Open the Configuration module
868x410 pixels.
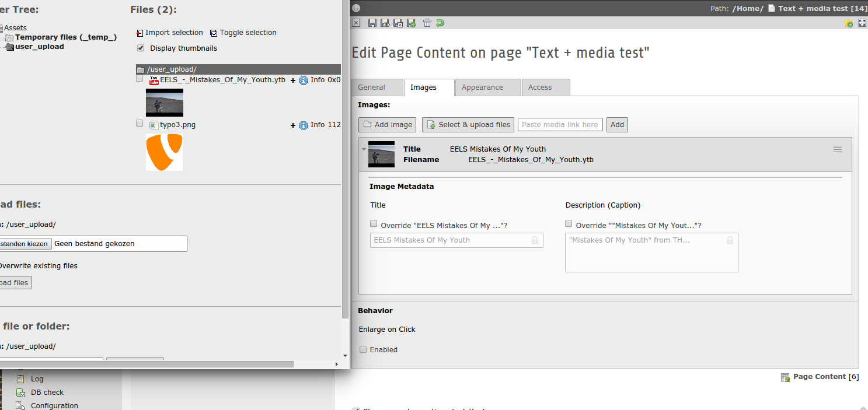pos(54,406)
